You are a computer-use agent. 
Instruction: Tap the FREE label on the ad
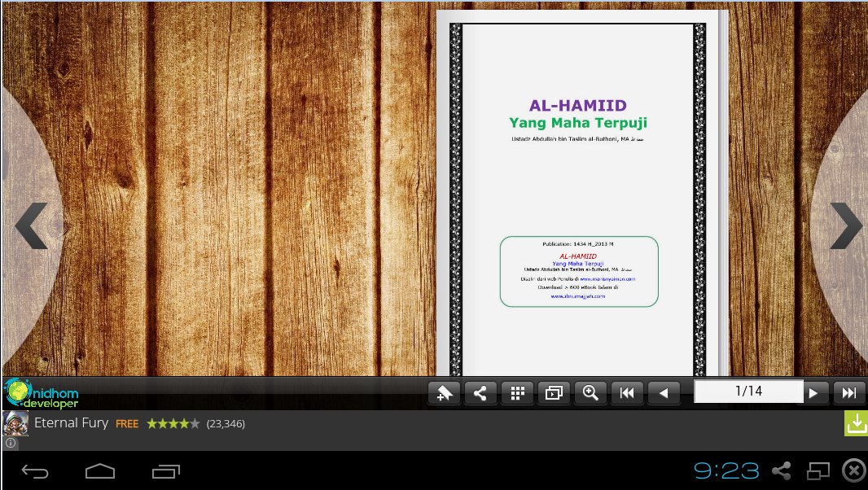click(x=127, y=423)
